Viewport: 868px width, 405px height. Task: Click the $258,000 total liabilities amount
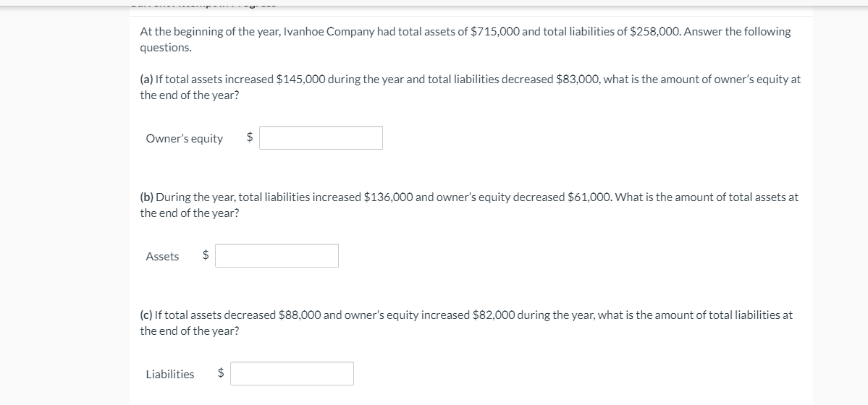(655, 32)
